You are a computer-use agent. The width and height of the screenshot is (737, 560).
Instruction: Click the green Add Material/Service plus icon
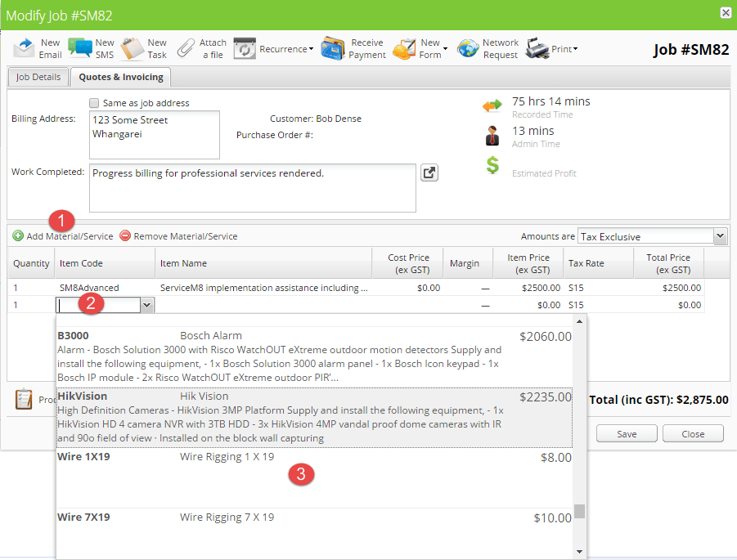pyautogui.click(x=18, y=236)
